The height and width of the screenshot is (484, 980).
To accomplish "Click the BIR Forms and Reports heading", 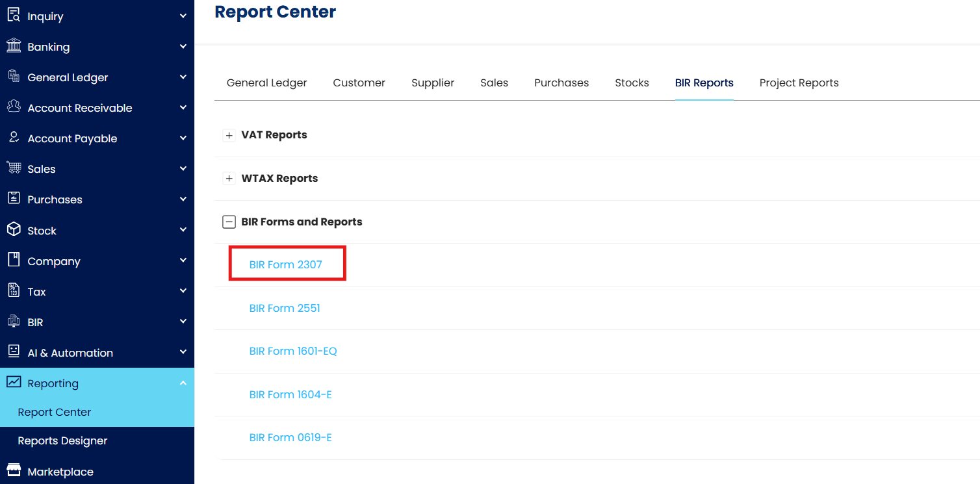I will click(x=302, y=222).
